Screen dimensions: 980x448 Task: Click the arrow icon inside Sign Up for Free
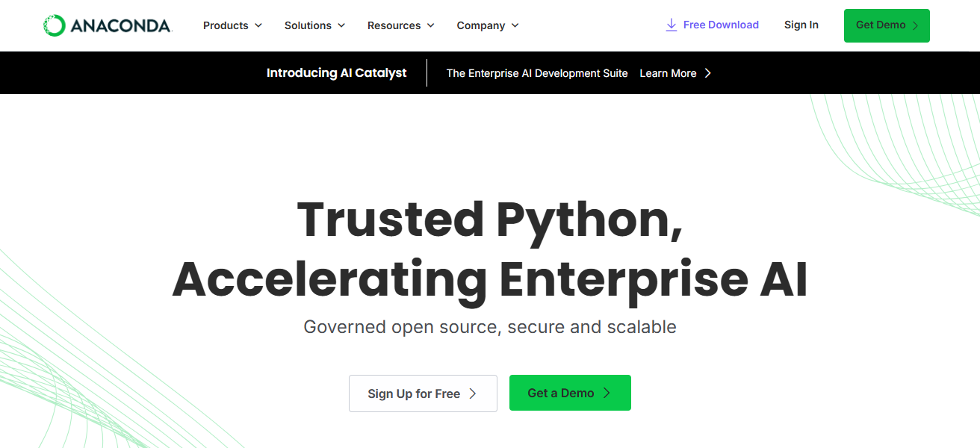[472, 393]
